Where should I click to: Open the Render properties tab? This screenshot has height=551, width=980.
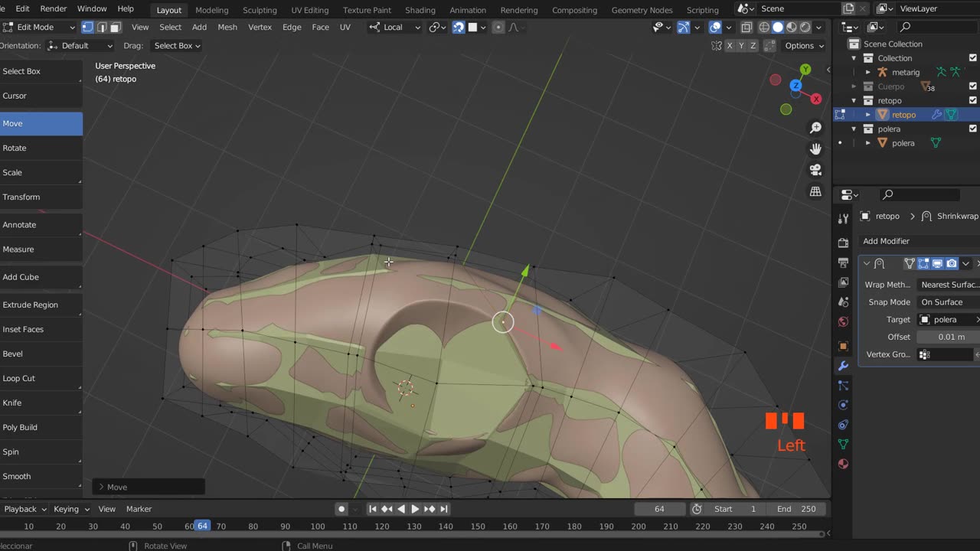click(843, 243)
